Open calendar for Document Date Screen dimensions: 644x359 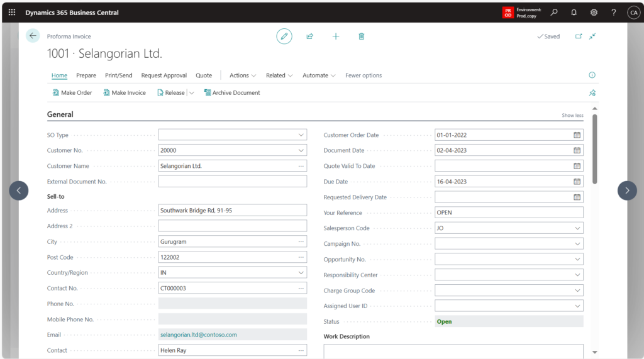click(x=577, y=150)
